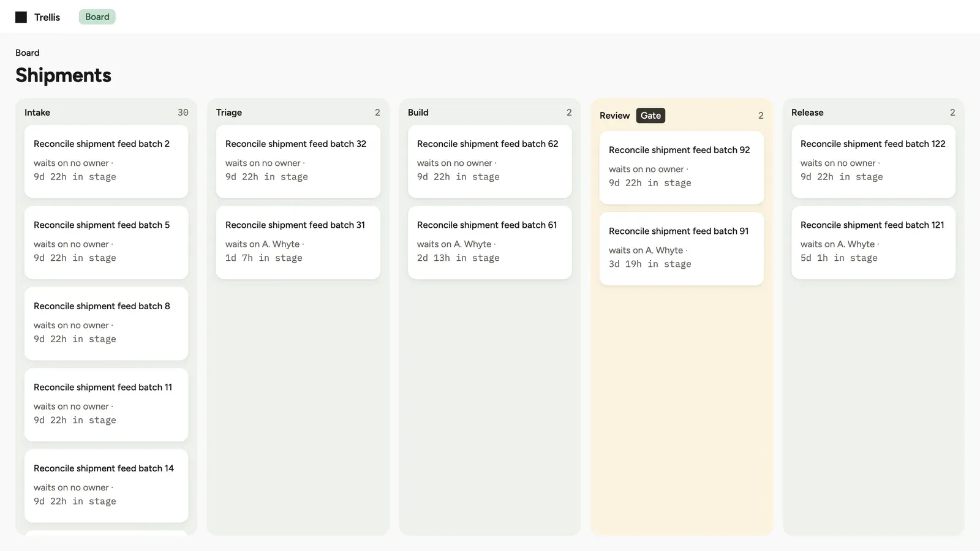The image size is (980, 551).
Task: Click 'waits on no owner' on batch 32
Action: coord(263,163)
